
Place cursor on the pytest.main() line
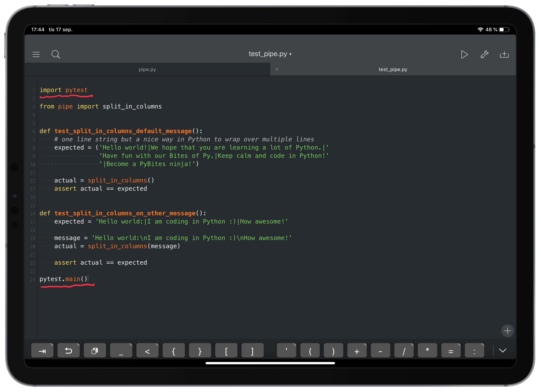point(63,279)
